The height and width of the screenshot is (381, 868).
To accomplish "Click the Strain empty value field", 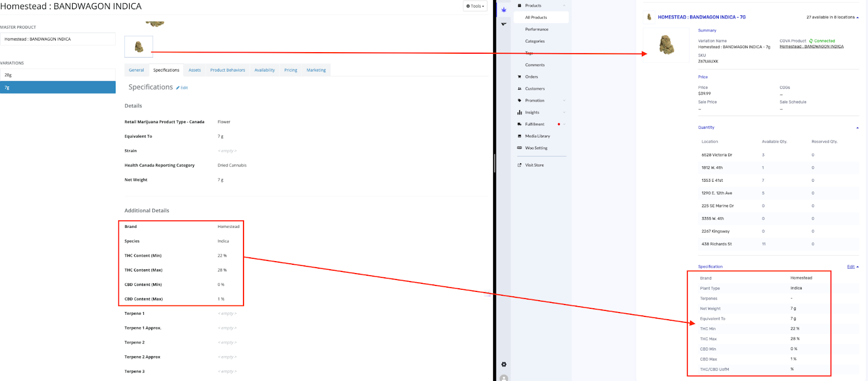I will [x=227, y=151].
